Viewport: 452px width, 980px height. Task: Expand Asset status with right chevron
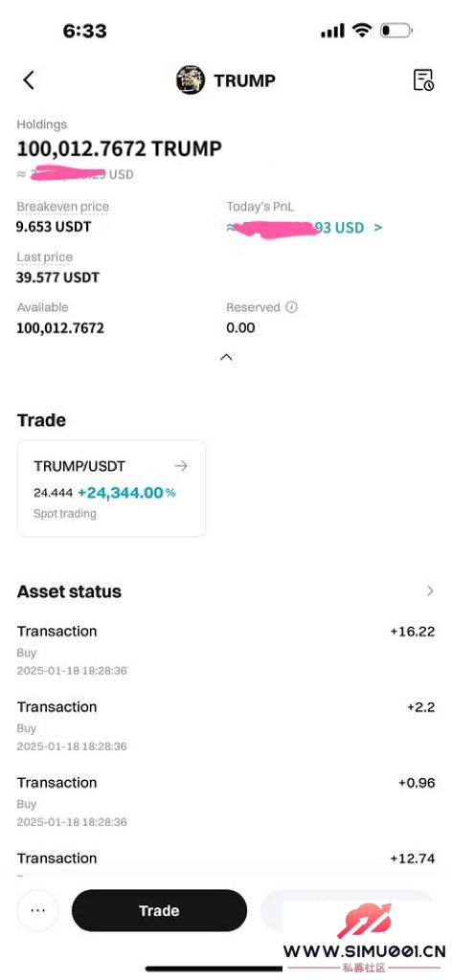click(429, 590)
